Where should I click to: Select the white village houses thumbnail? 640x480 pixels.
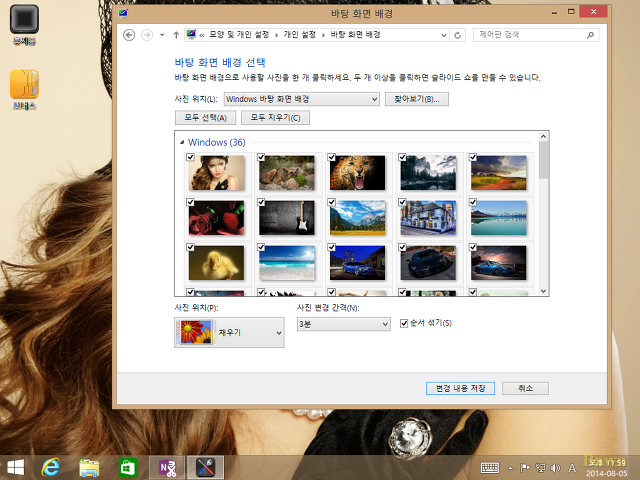pyautogui.click(x=428, y=218)
